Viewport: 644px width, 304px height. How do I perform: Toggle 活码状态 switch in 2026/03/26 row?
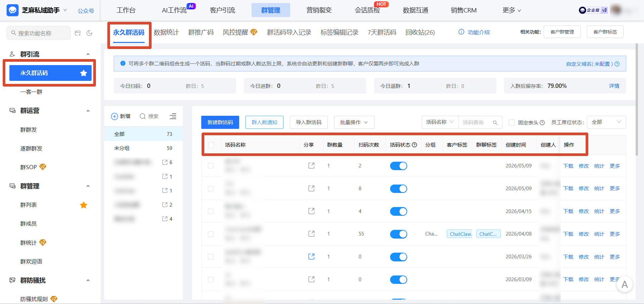point(398,257)
